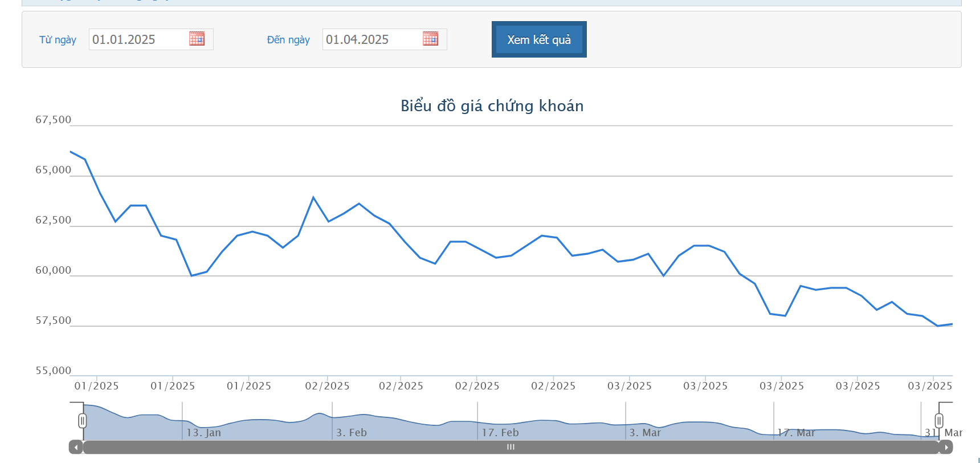This screenshot has height=463, width=980.
Task: Click the Từ ngày label
Action: [x=58, y=40]
